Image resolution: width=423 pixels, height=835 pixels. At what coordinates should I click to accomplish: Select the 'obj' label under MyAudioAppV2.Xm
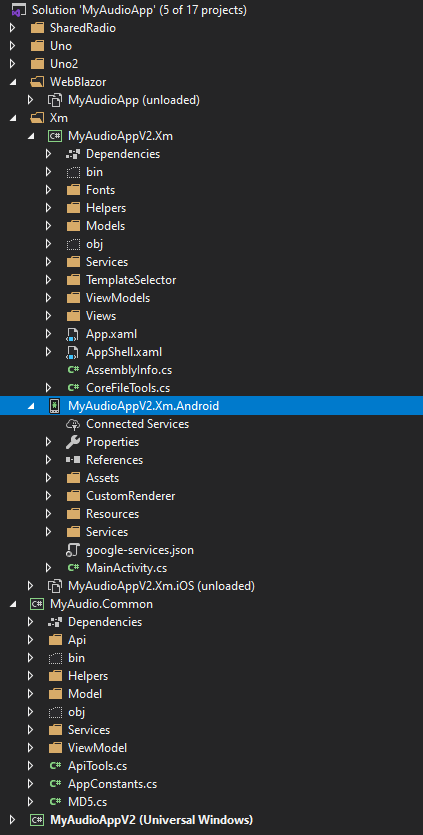click(94, 244)
